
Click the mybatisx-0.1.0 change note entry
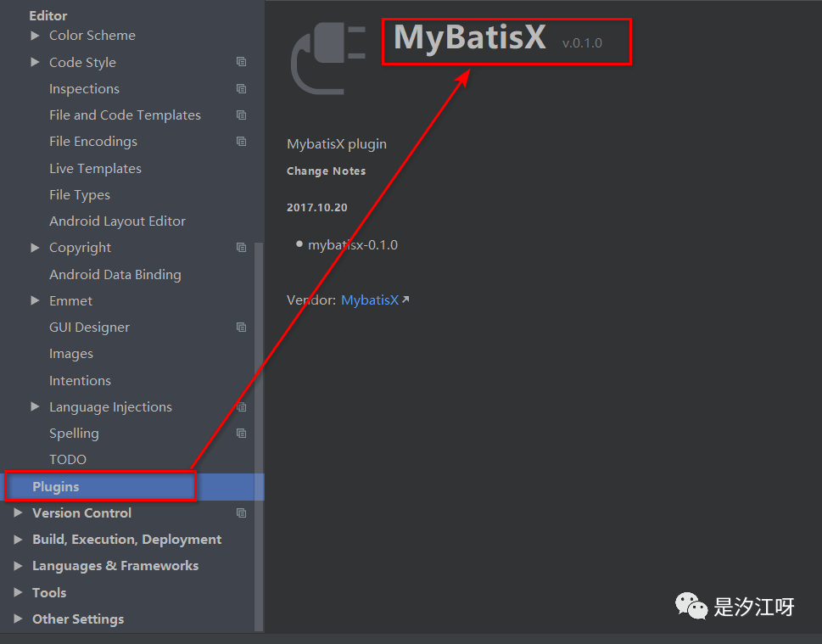353,245
